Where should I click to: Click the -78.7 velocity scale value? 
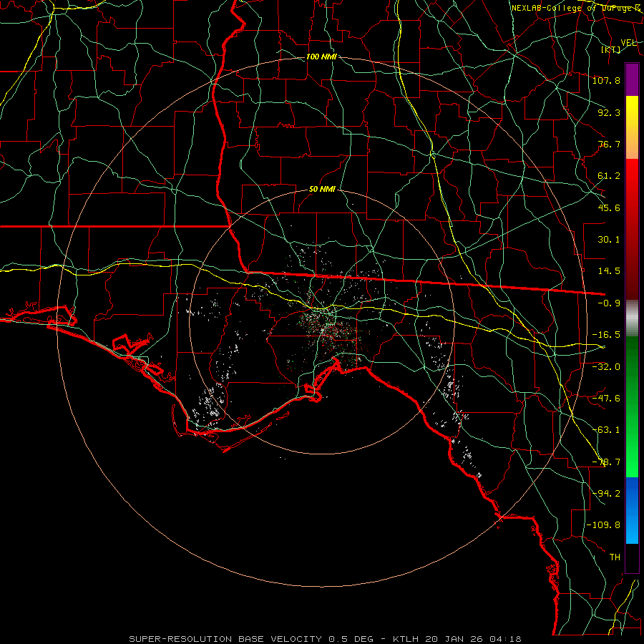click(x=606, y=462)
